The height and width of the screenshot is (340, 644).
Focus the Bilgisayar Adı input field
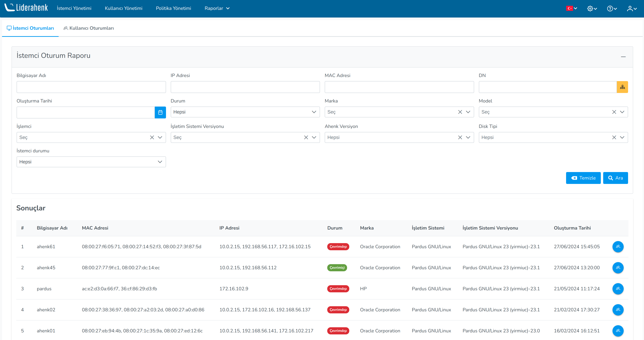91,87
